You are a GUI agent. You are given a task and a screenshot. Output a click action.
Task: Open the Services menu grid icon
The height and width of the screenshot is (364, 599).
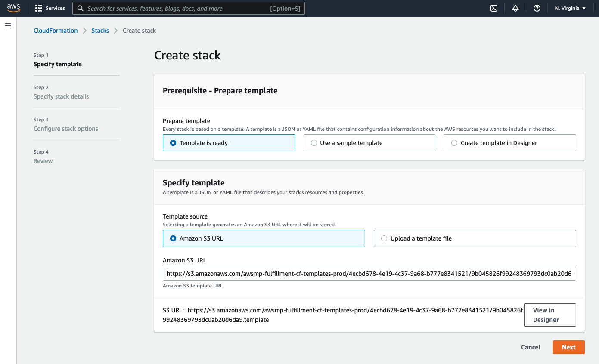pos(39,8)
